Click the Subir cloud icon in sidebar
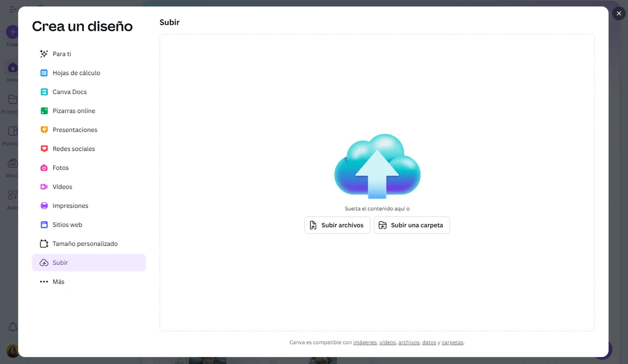 [x=44, y=262]
